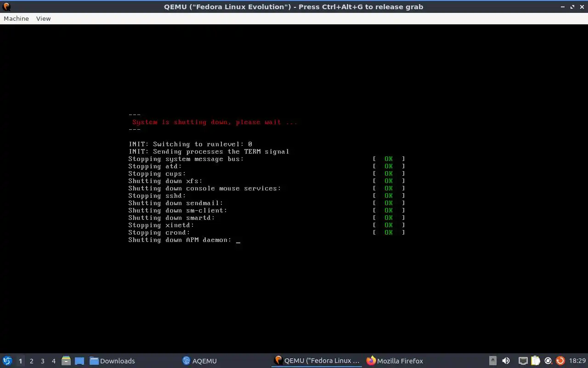Click the 18:29 clock
The image size is (588, 368).
click(x=577, y=361)
